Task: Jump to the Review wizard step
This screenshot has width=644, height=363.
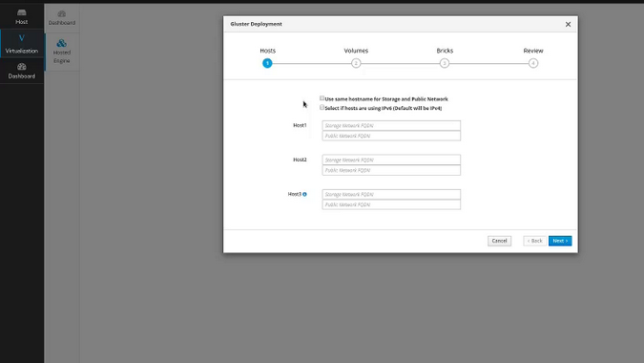Action: coord(533,63)
